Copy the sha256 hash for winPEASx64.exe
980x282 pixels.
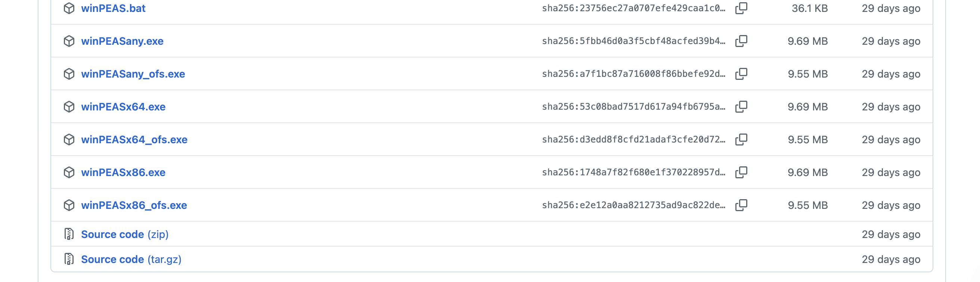(741, 106)
